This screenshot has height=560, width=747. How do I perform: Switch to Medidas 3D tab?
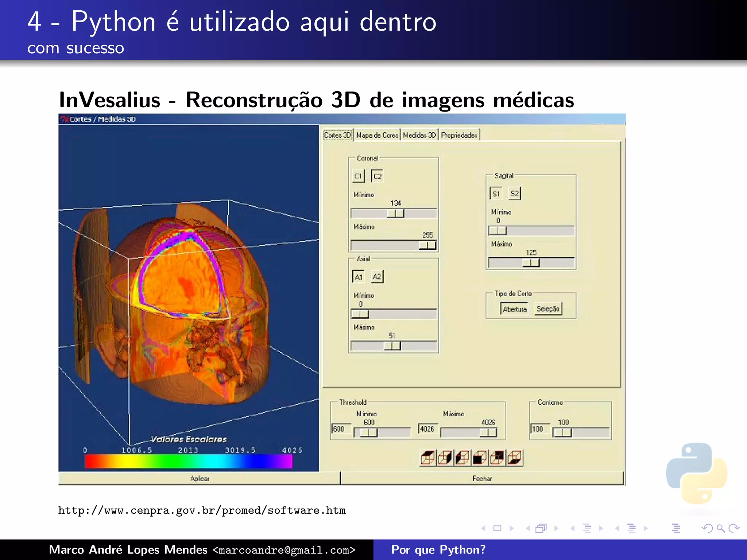coord(419,135)
